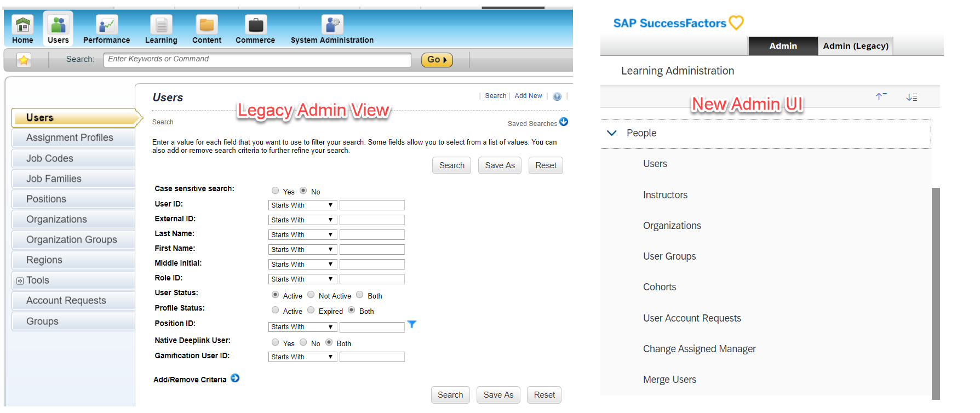The image size is (980, 413).
Task: Open First Name Starts With dropdown
Action: (302, 250)
